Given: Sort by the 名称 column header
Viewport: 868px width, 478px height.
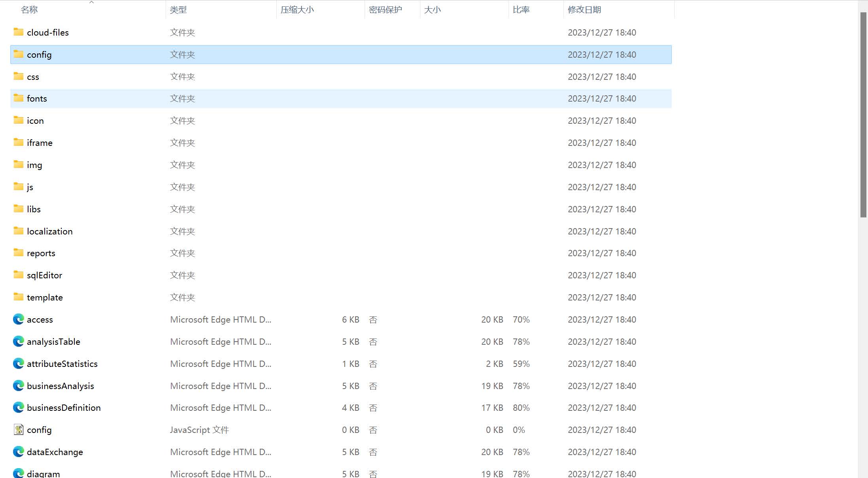Looking at the screenshot, I should click(x=29, y=10).
